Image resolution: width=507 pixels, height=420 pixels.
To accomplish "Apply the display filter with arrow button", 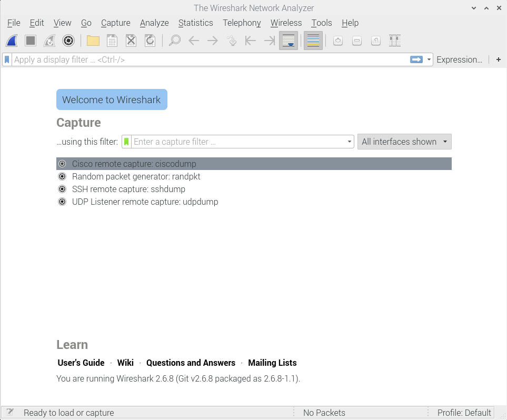I will click(x=416, y=59).
